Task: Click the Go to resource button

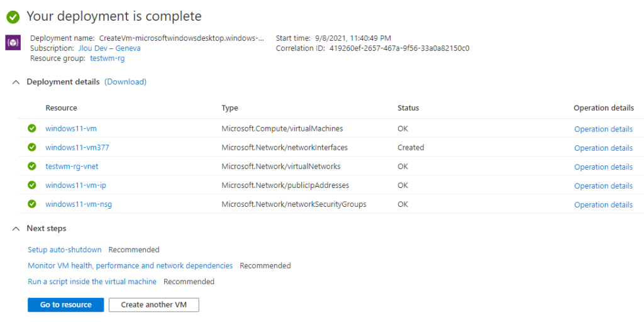Action: point(65,305)
